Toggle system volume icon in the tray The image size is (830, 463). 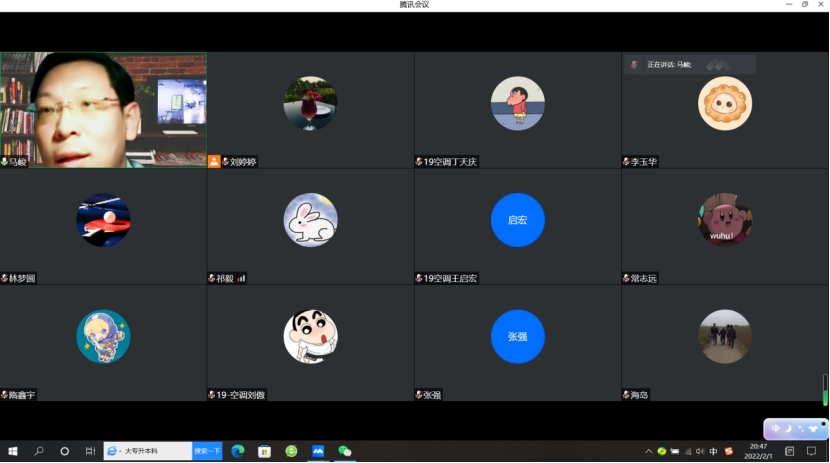(700, 451)
